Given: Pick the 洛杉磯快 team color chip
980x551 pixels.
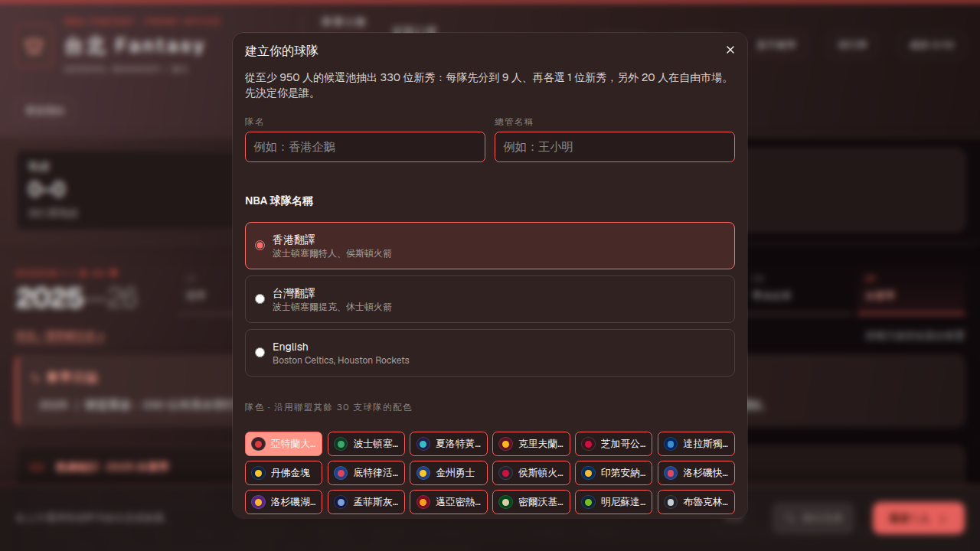Looking at the screenshot, I should point(697,473).
